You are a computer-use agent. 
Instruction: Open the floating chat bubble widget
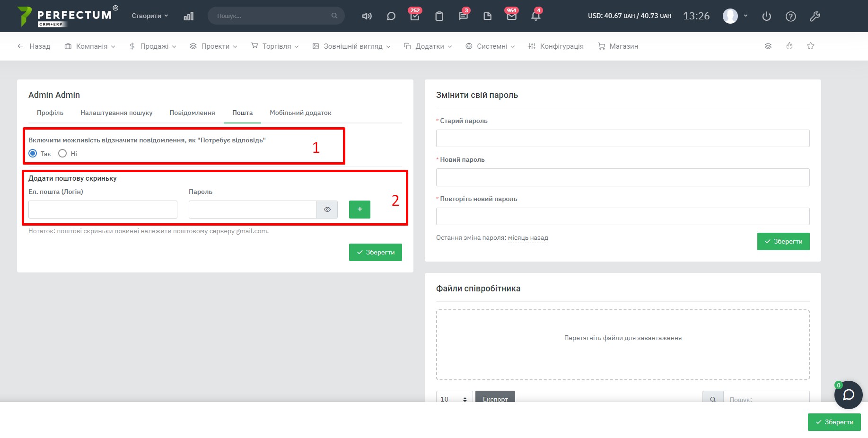(848, 394)
